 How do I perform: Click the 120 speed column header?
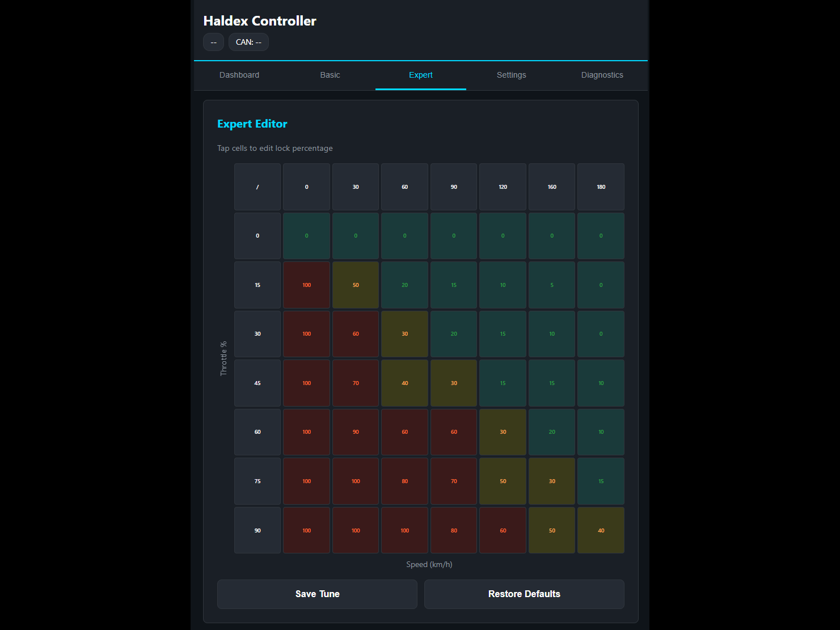(x=503, y=187)
